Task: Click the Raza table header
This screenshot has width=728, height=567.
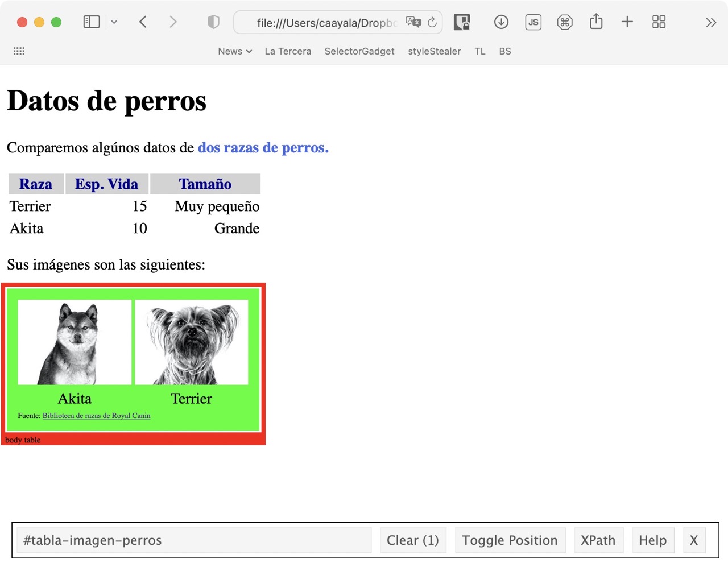Action: (36, 184)
